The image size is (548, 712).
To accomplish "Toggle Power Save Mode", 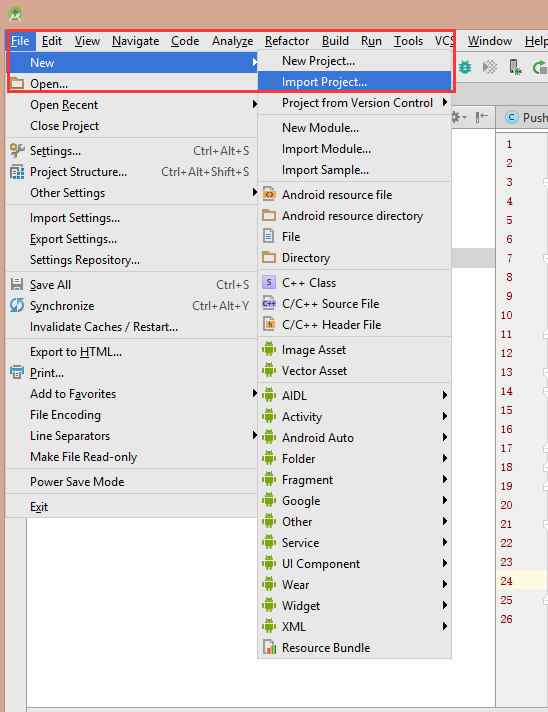I will tap(132, 481).
